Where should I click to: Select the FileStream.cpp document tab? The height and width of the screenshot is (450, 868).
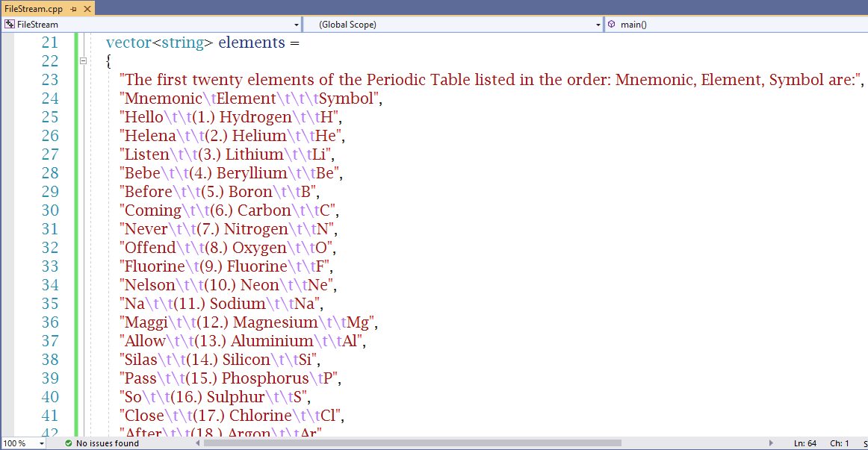click(x=34, y=8)
